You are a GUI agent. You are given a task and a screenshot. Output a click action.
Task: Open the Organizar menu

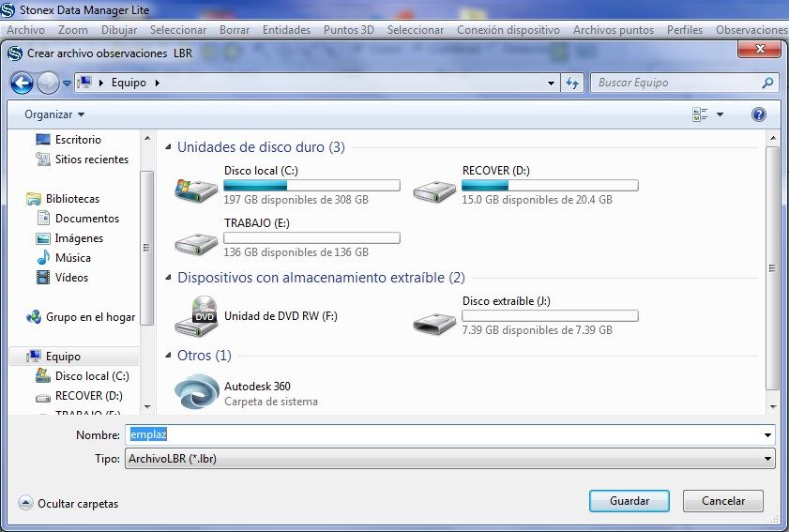pos(54,114)
